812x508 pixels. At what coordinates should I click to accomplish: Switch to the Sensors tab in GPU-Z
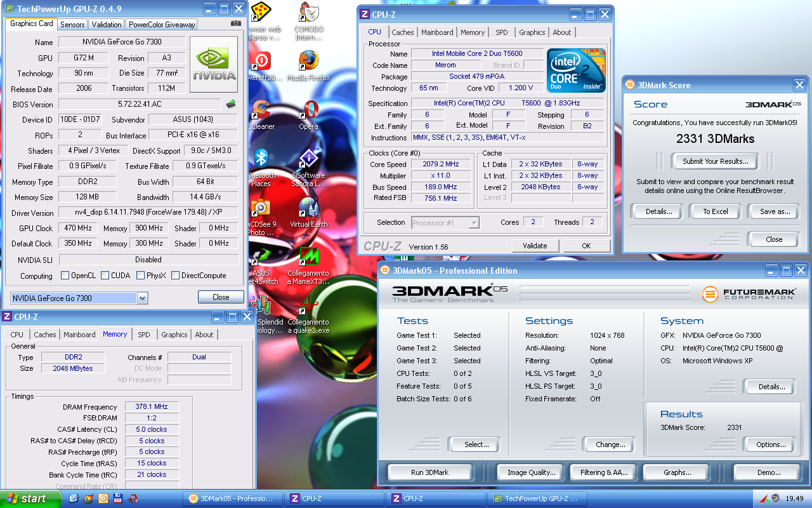coord(72,25)
